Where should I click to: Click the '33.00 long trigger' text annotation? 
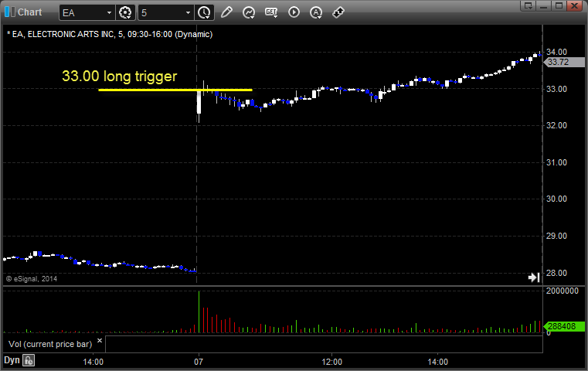119,77
